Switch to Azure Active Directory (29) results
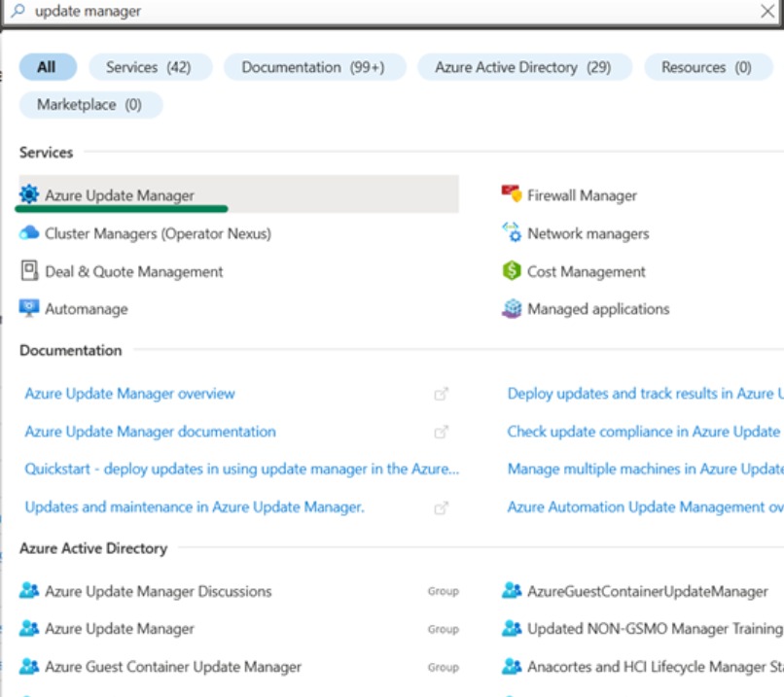 pyautogui.click(x=524, y=66)
